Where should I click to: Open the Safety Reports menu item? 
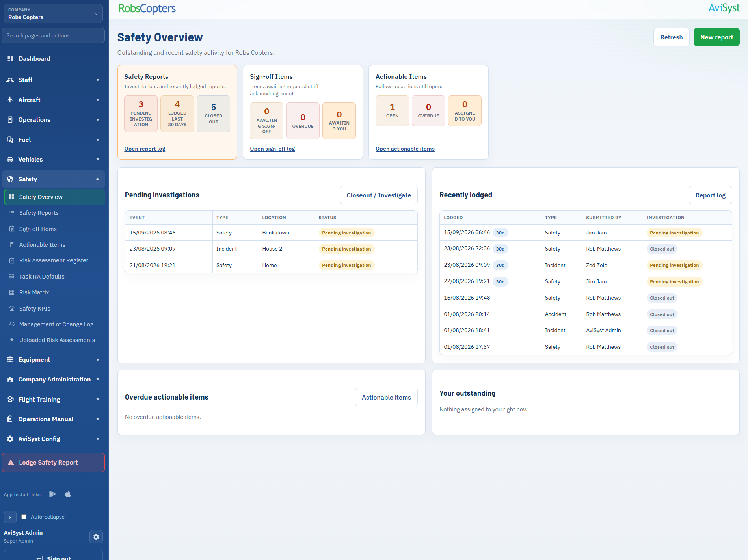[x=54, y=213]
